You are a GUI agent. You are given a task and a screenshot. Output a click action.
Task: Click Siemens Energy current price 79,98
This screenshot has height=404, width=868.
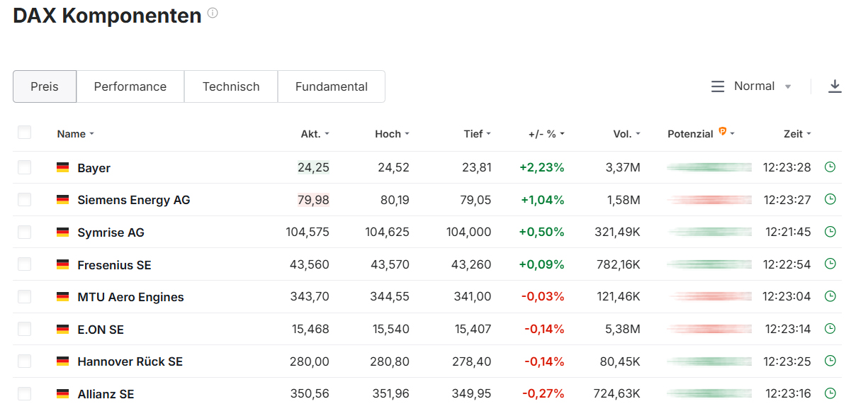[313, 200]
